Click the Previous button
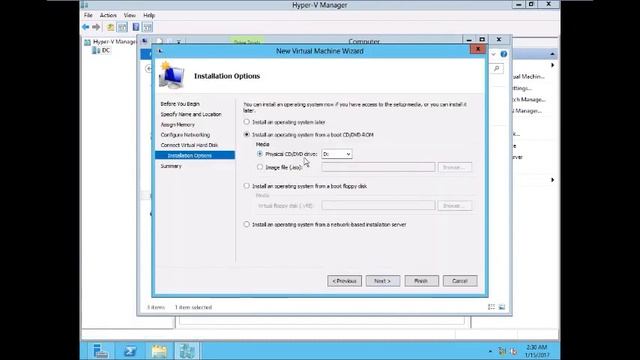 click(344, 281)
